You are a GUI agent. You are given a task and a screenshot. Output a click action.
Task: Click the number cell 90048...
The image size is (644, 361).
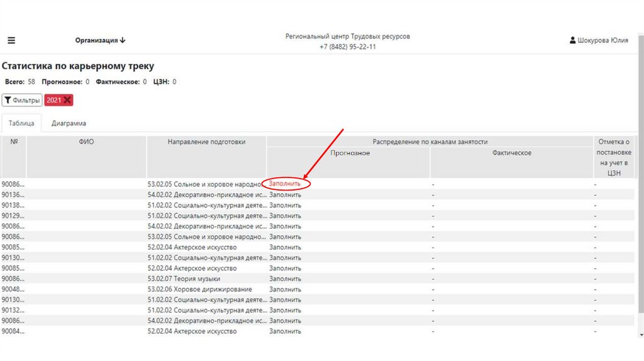(13, 289)
